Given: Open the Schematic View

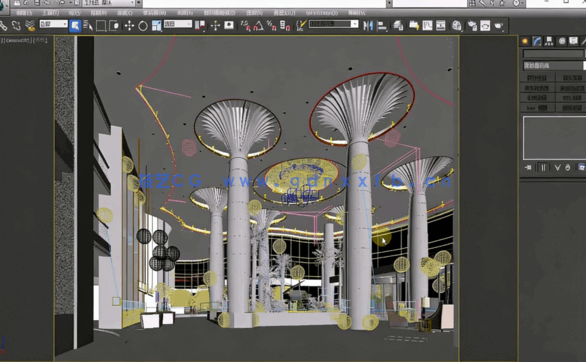Looking at the screenshot, I should (441, 25).
